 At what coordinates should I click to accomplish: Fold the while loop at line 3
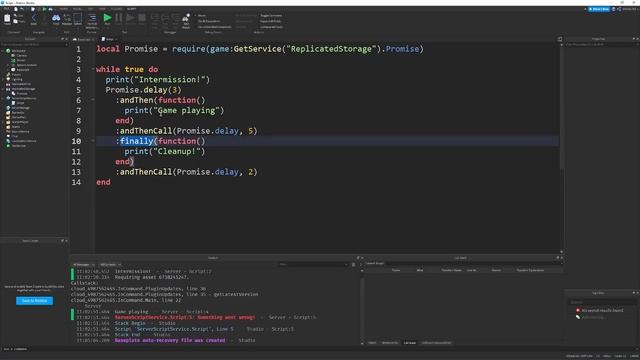(x=93, y=69)
